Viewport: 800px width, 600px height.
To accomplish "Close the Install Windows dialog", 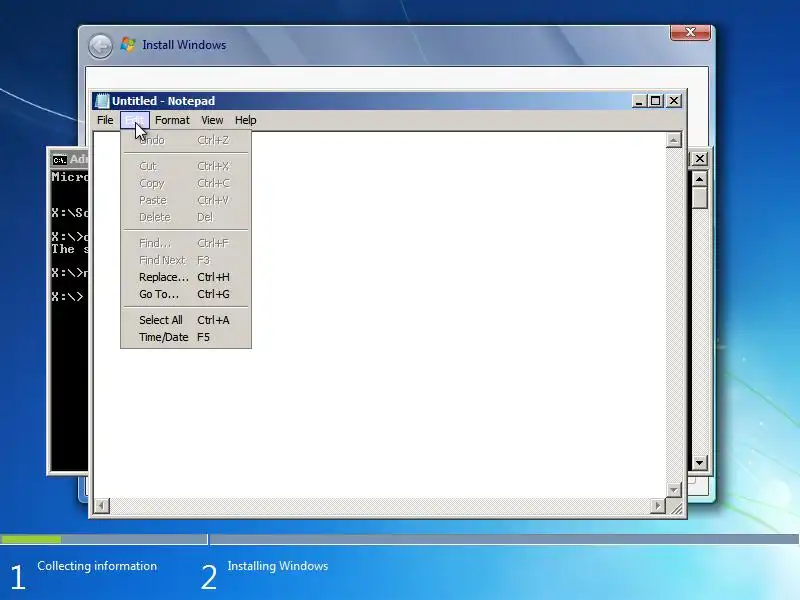I will point(690,32).
